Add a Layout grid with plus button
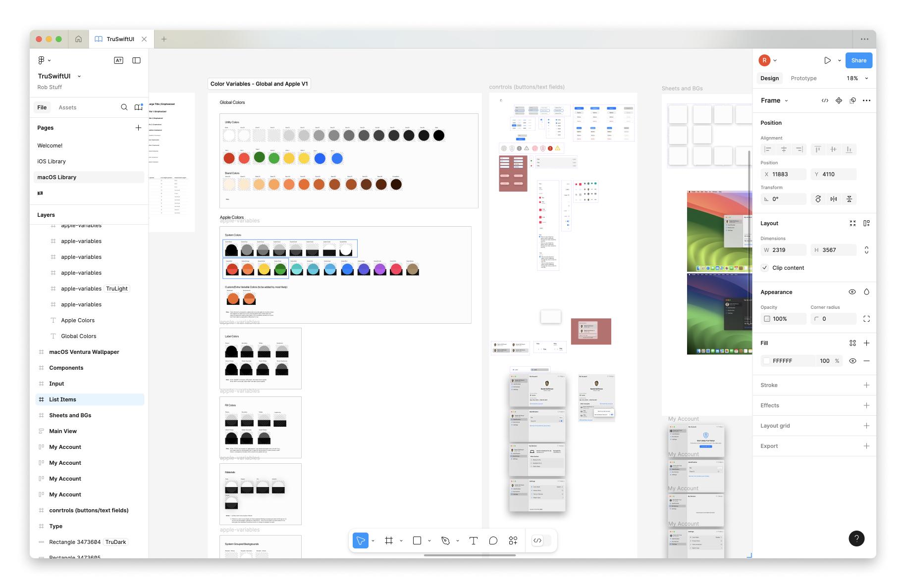 (x=866, y=426)
